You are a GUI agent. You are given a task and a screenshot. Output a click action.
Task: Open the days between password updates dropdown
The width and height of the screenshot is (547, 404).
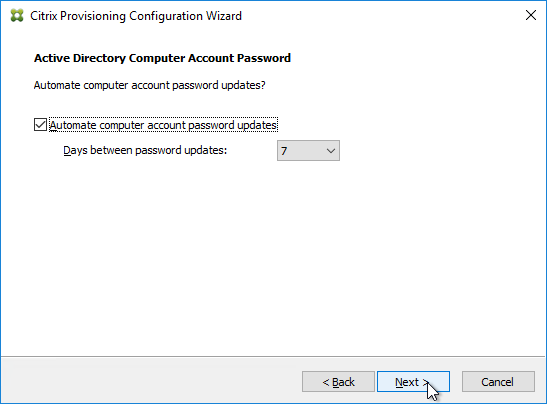pos(308,151)
